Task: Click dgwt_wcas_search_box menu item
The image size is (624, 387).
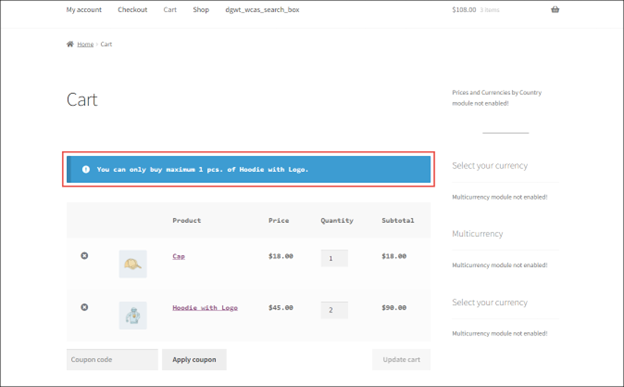Action: coord(262,10)
